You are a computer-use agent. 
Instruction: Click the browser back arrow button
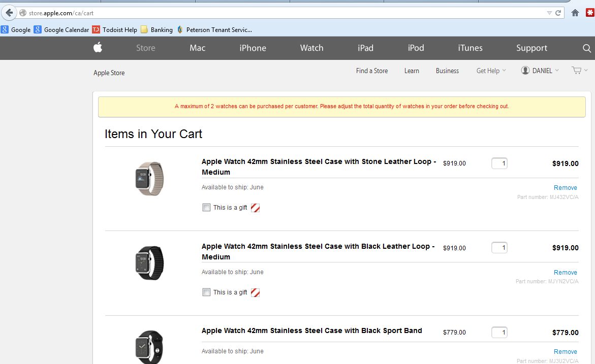click(x=9, y=13)
